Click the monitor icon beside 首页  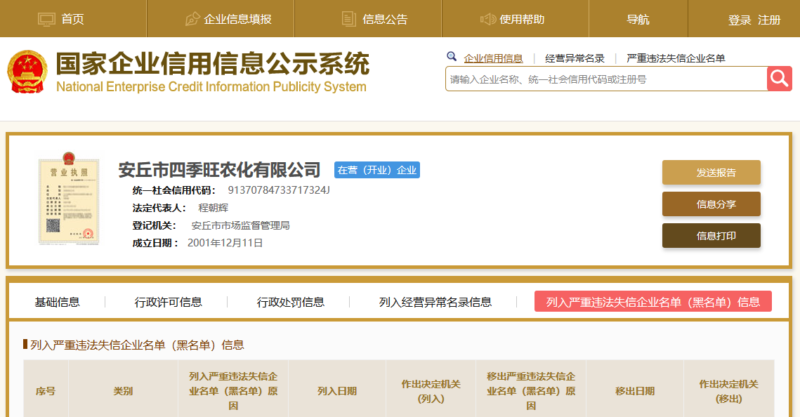point(46,19)
